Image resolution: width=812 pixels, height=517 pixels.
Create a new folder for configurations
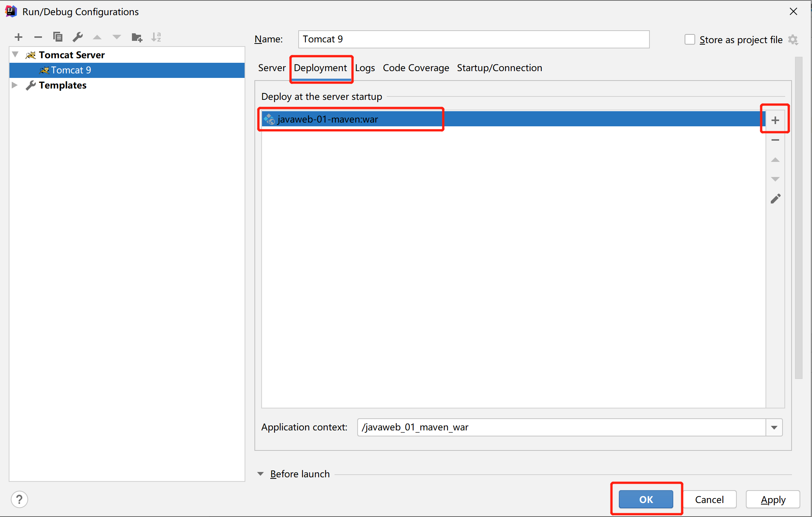(136, 37)
